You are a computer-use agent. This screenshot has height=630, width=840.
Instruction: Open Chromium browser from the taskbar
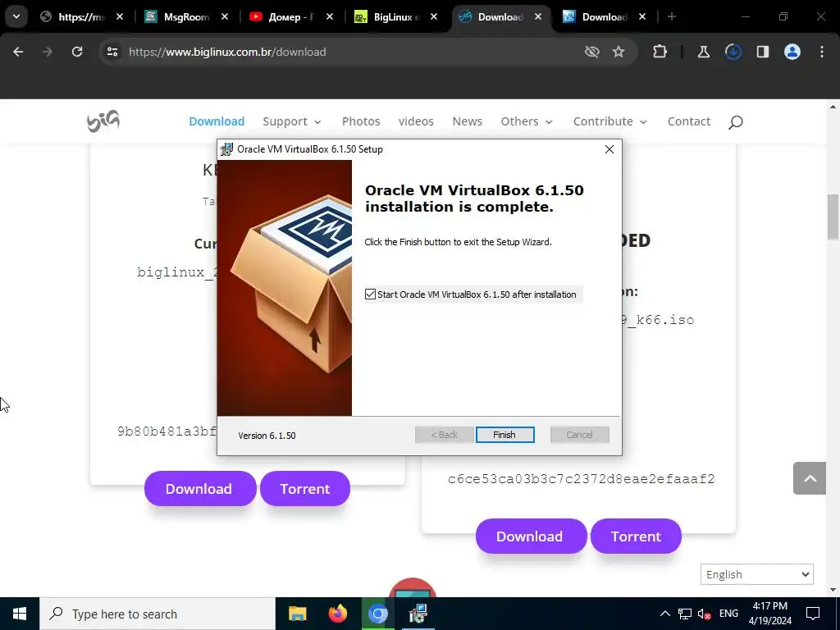click(x=377, y=614)
